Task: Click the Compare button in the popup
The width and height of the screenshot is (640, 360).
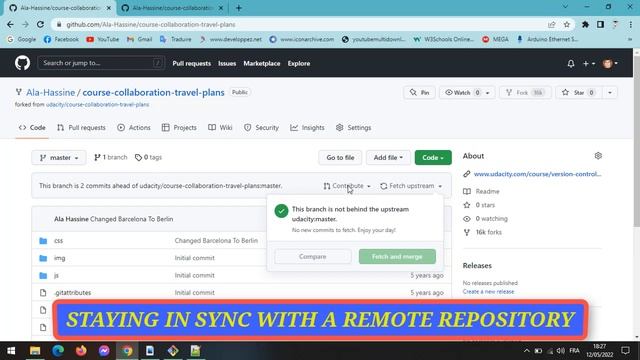Action: tap(313, 257)
